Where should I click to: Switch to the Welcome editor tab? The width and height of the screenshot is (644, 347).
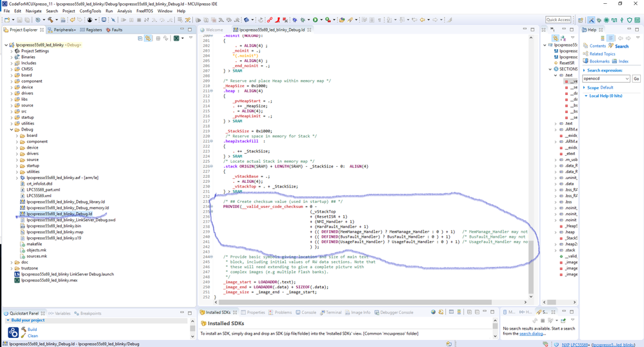click(x=212, y=30)
